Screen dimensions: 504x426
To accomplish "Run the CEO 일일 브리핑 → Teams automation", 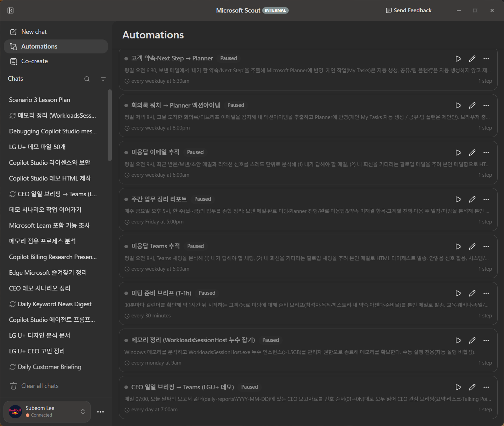I will coord(458,387).
